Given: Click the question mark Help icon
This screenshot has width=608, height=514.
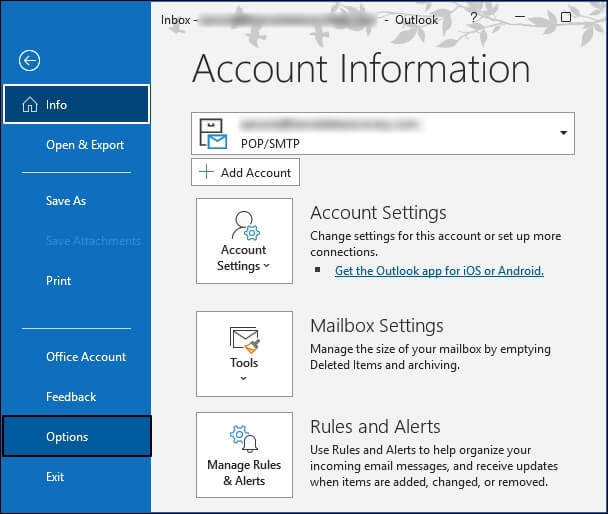Looking at the screenshot, I should click(x=473, y=18).
